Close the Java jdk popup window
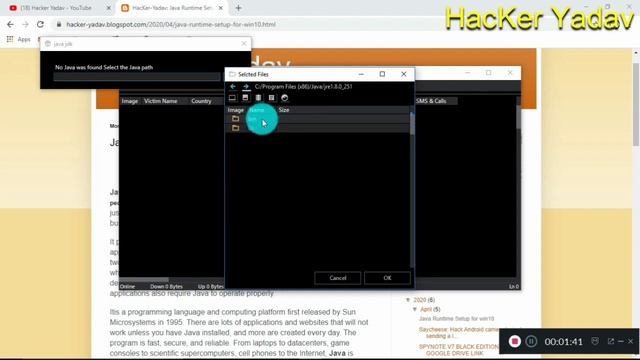The image size is (640, 360). [x=244, y=44]
